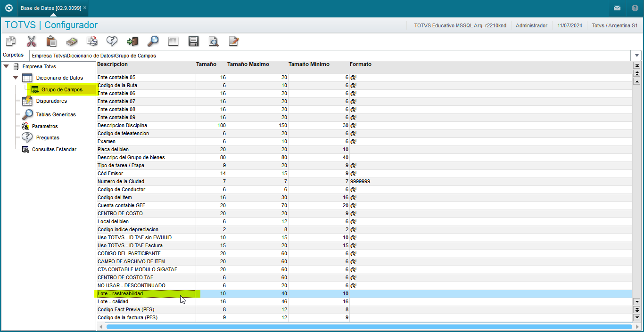Select the Cód Emisor row
This screenshot has width=644, height=332.
tap(364, 173)
